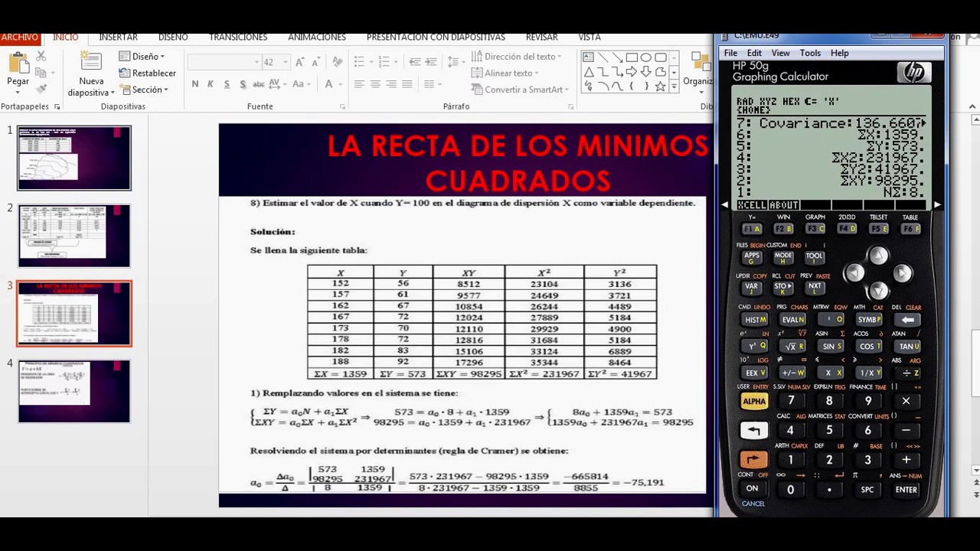The image size is (980, 551).
Task: Toggle the yellow ALPHA key
Action: pyautogui.click(x=754, y=401)
